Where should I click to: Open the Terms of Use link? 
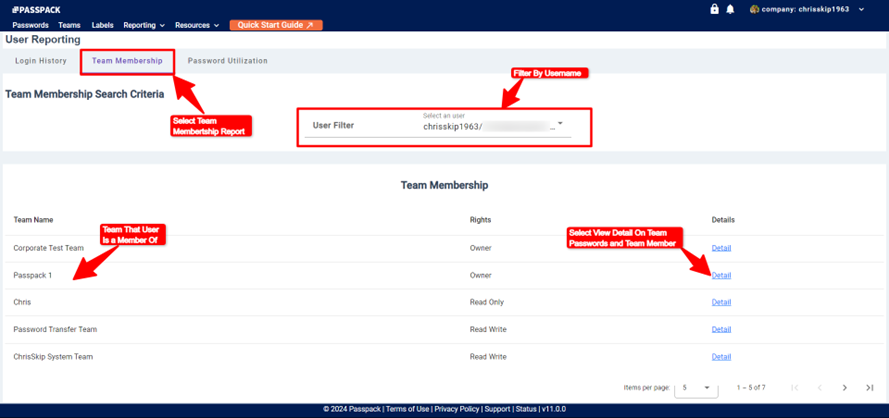pyautogui.click(x=407, y=409)
